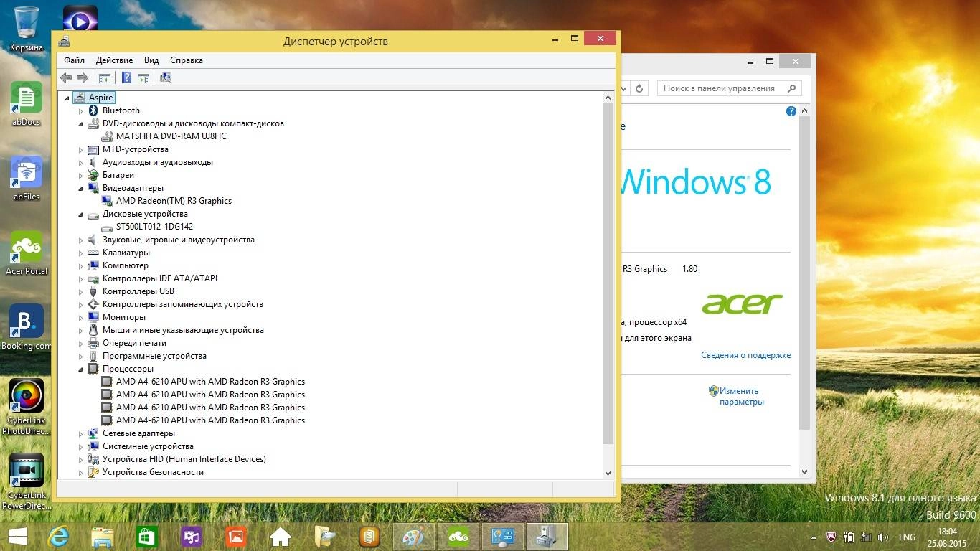Click ENG language indicator in taskbar
The height and width of the screenshot is (551, 980).
[x=907, y=537]
